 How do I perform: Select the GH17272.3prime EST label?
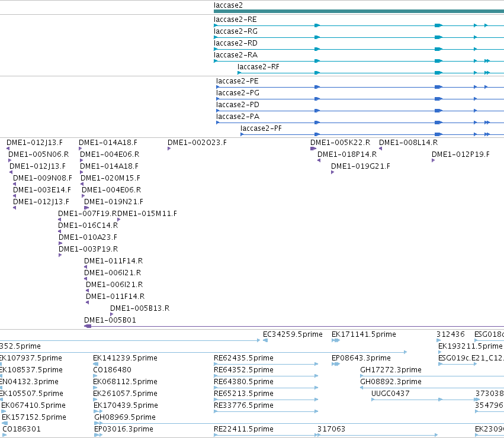(x=391, y=371)
